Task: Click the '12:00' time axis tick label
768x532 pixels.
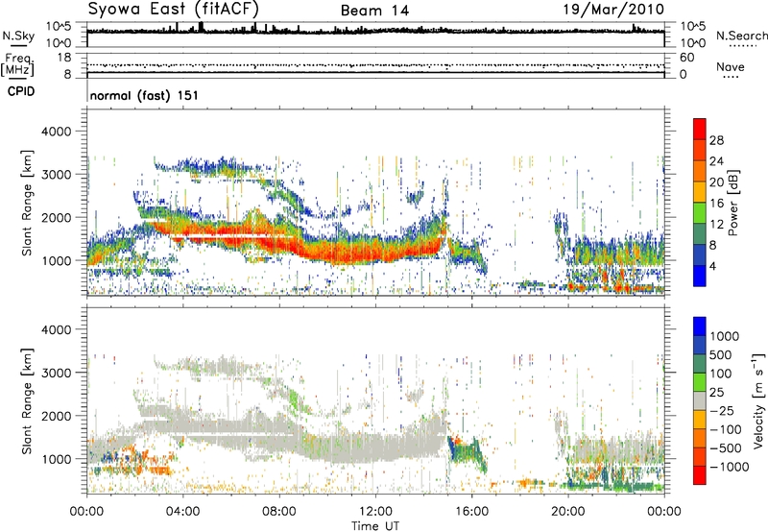Action: tap(375, 512)
